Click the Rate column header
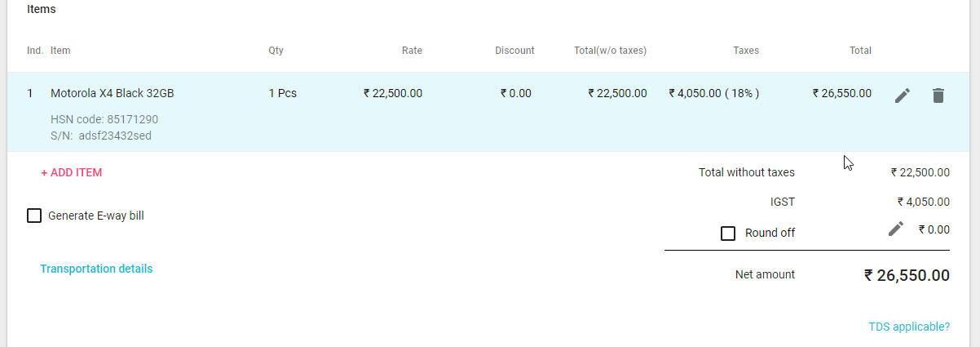Screen dimensions: 980x347 pyautogui.click(x=412, y=51)
